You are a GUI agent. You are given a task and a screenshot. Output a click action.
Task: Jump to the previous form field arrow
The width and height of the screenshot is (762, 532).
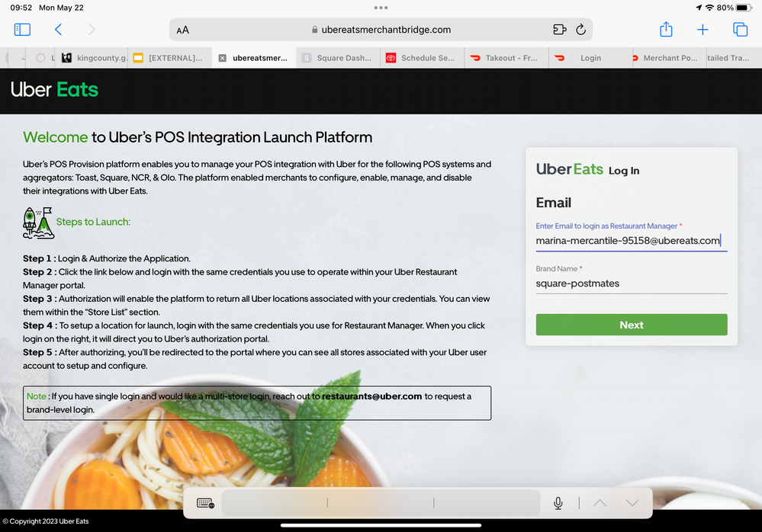[600, 503]
